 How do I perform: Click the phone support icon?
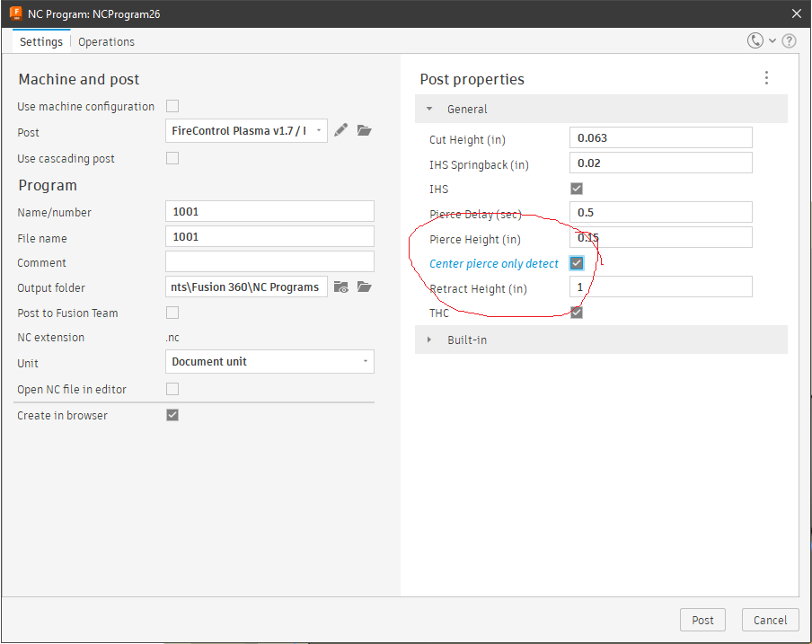[755, 40]
